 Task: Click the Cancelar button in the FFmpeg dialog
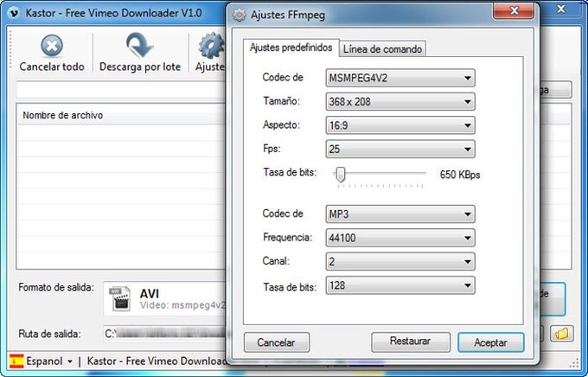(277, 342)
